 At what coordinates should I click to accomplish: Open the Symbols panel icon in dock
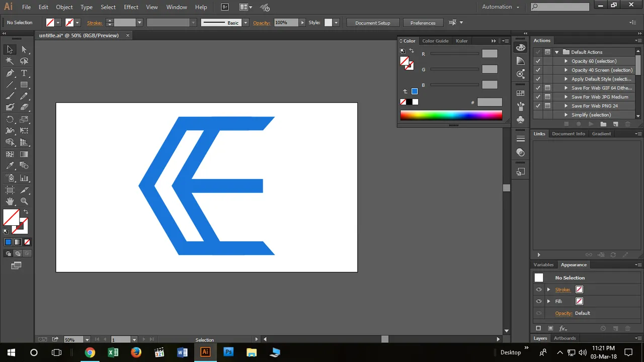pos(521,120)
